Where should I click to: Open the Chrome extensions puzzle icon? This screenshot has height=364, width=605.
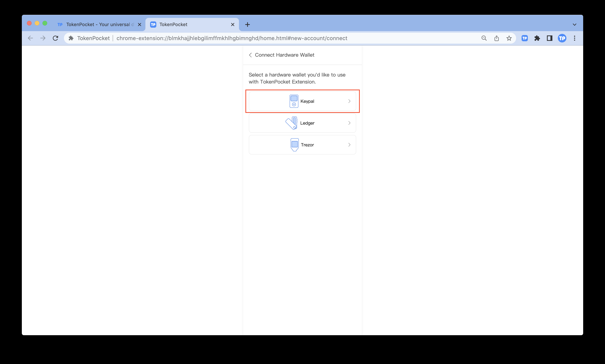point(537,38)
